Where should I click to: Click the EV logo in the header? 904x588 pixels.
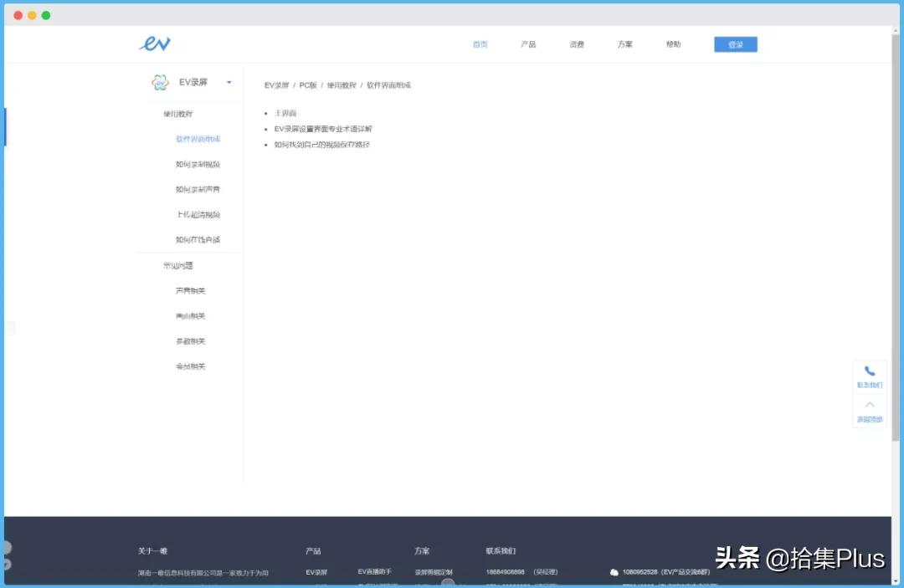point(156,43)
